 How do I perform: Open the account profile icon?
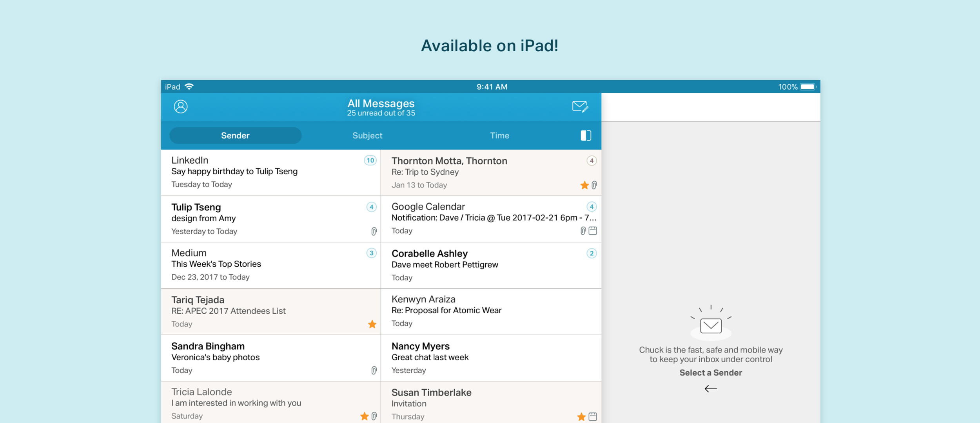pos(181,107)
